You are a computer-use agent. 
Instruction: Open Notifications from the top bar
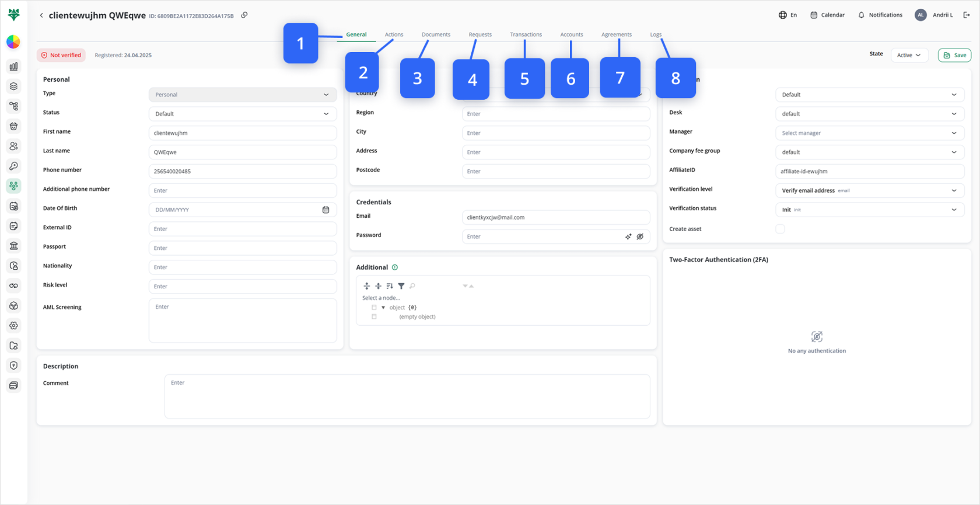(x=880, y=15)
